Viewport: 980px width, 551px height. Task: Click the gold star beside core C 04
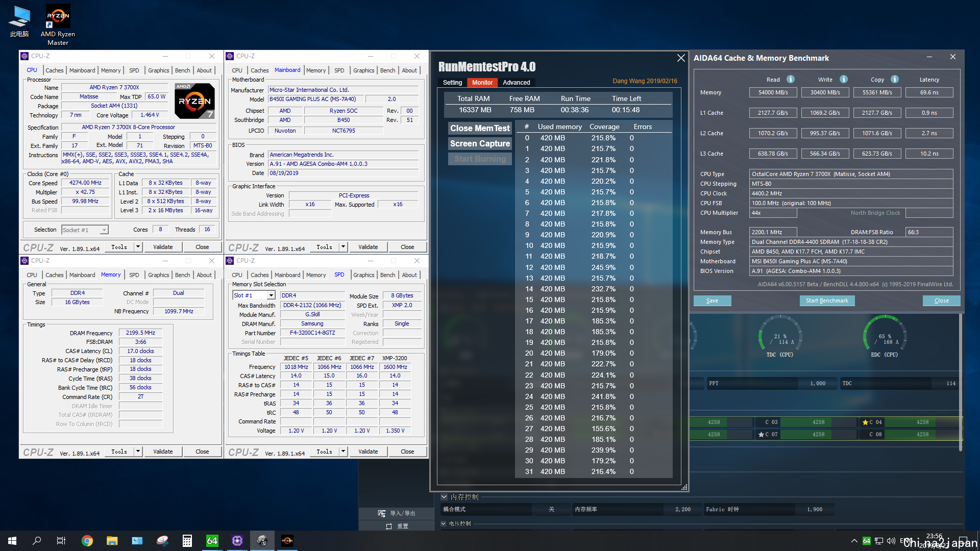tap(865, 422)
